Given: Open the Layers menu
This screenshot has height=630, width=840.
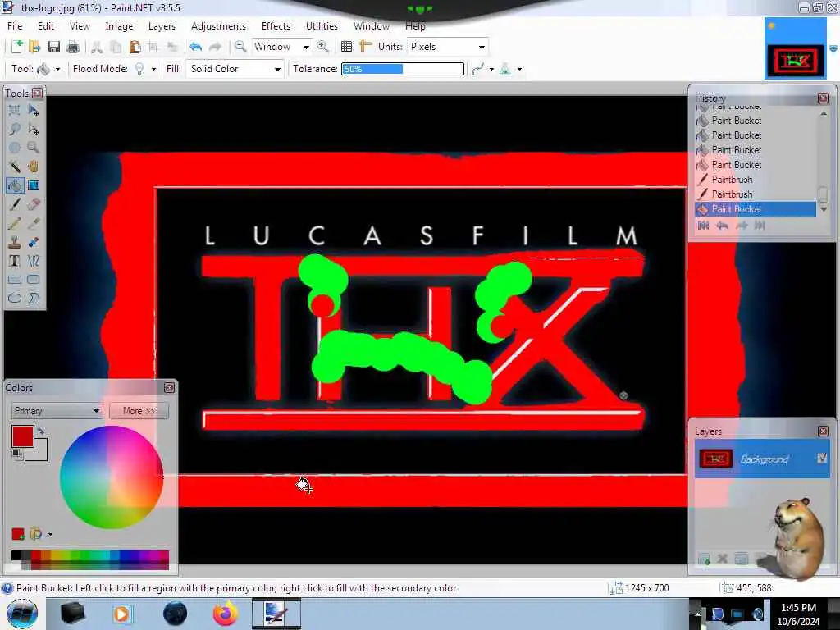Looking at the screenshot, I should tap(162, 25).
